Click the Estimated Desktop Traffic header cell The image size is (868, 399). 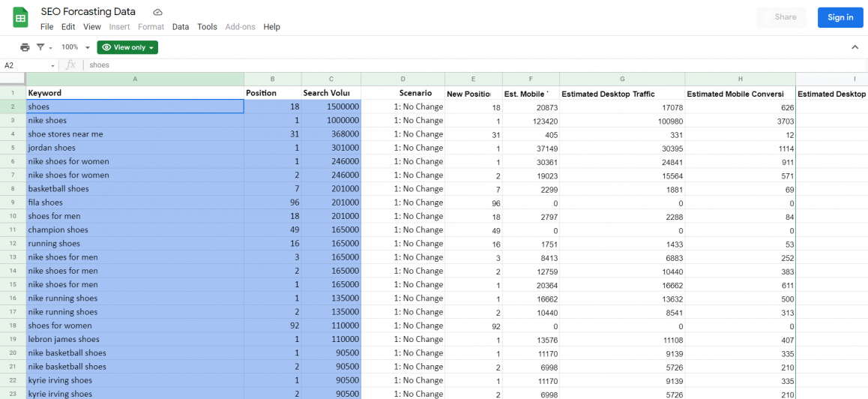coord(622,93)
